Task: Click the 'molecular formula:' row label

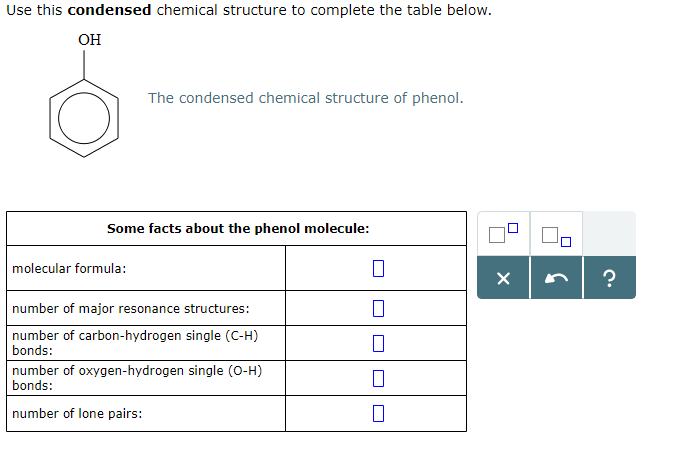Action: (x=69, y=268)
